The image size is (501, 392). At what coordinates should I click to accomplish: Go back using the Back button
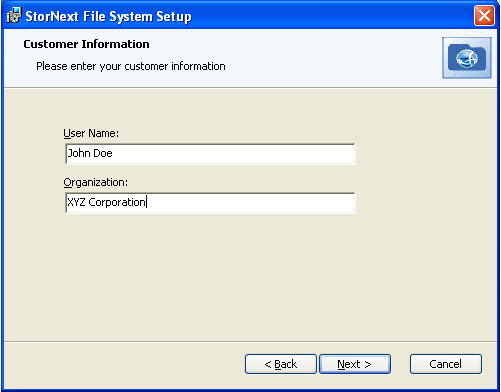point(280,364)
